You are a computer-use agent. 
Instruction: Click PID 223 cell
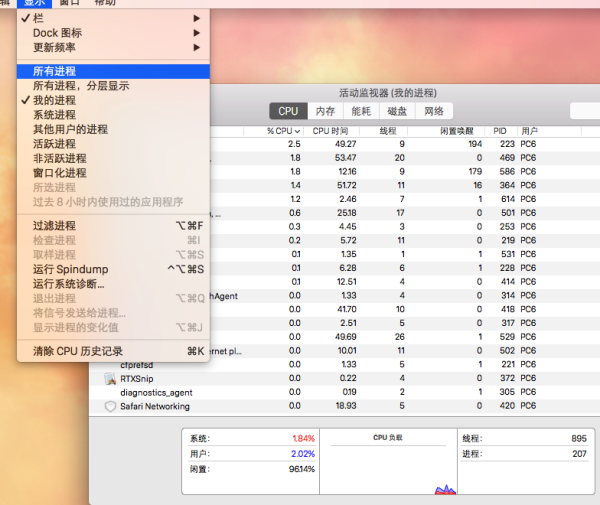507,144
